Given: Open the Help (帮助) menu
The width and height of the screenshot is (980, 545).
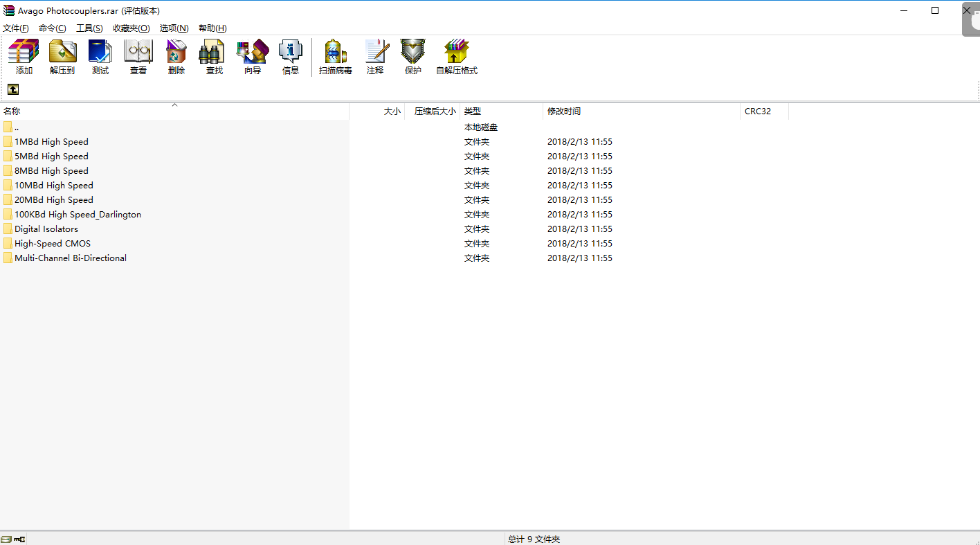Looking at the screenshot, I should [212, 28].
